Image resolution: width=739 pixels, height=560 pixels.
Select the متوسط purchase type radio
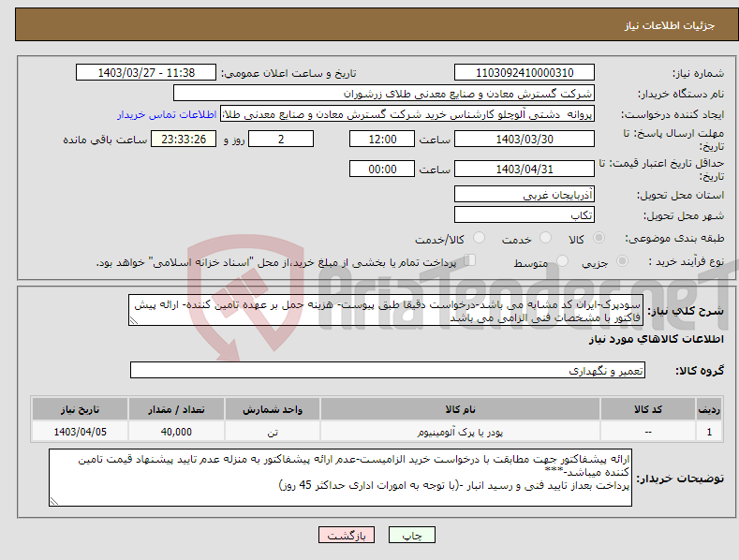pyautogui.click(x=562, y=260)
